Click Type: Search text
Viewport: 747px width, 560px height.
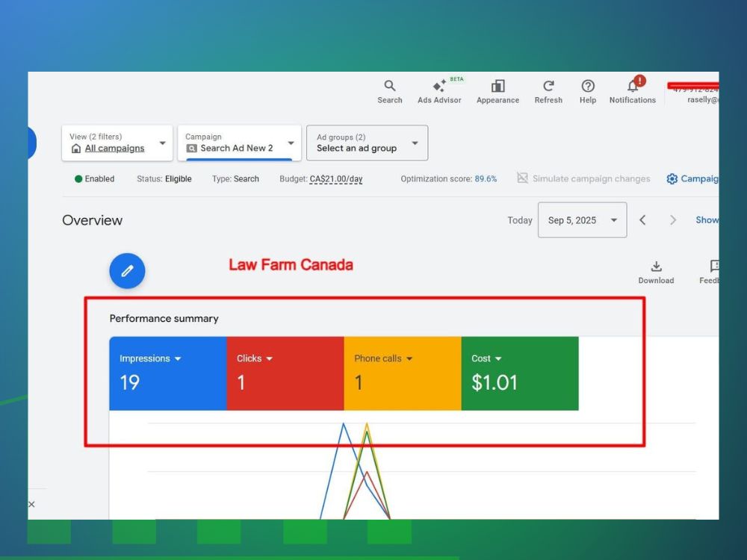(235, 179)
